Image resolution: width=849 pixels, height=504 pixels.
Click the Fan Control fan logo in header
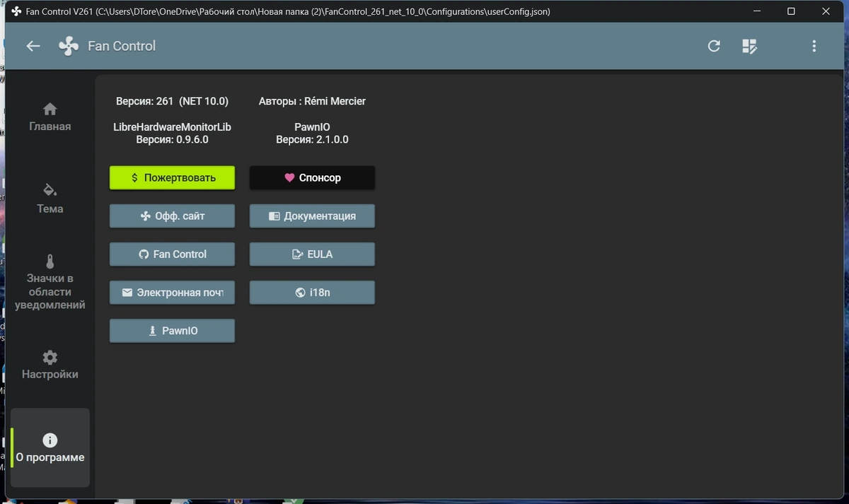pyautogui.click(x=69, y=46)
